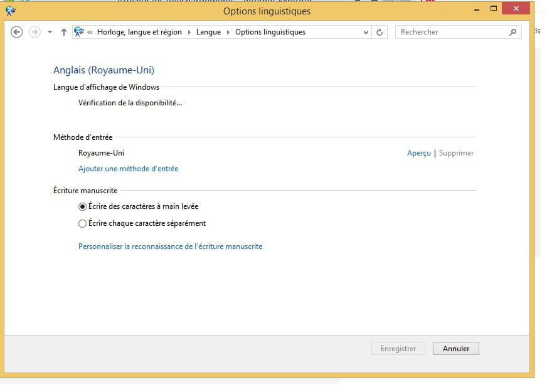This screenshot has height=392, width=547.
Task: Click the 'Aperçu' link for Royaume-Uni
Action: pyautogui.click(x=418, y=153)
